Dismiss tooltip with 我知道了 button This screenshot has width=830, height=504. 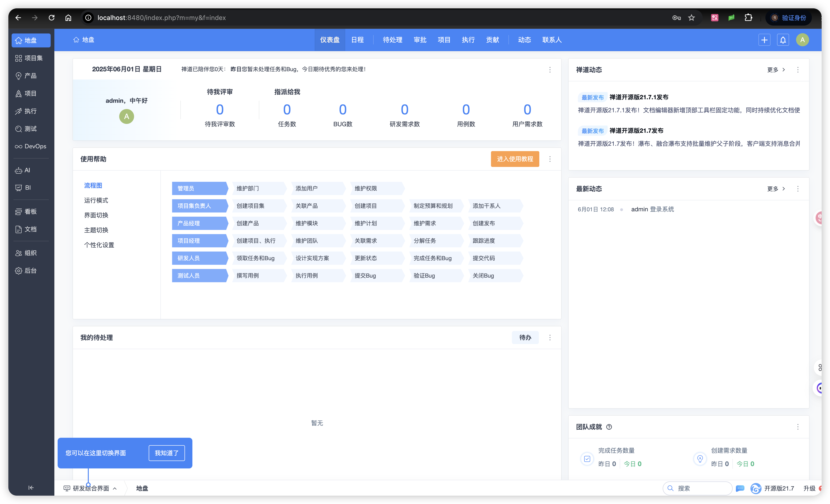pyautogui.click(x=167, y=453)
